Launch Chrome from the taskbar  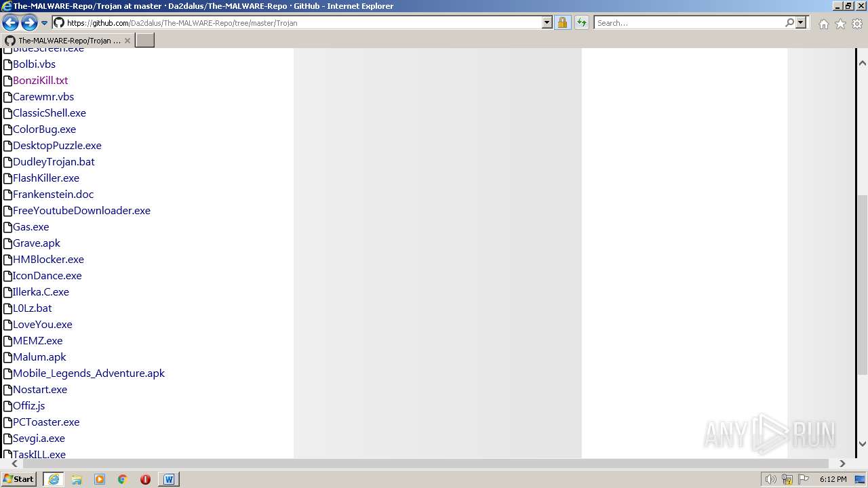(x=123, y=479)
